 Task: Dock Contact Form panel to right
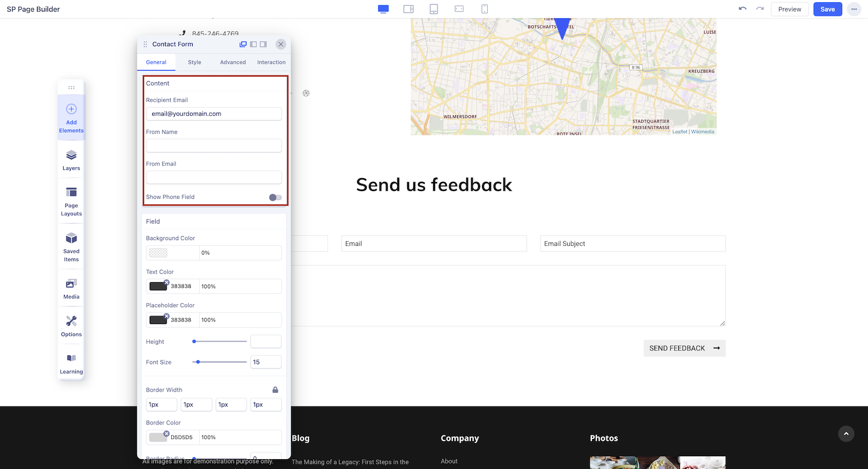tap(263, 45)
